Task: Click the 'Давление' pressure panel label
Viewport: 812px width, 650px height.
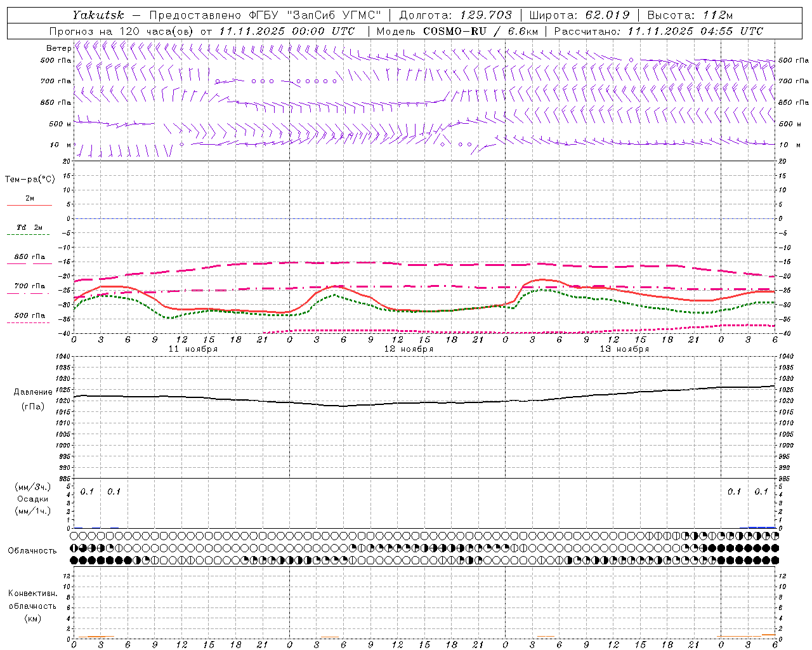Action: (x=33, y=392)
